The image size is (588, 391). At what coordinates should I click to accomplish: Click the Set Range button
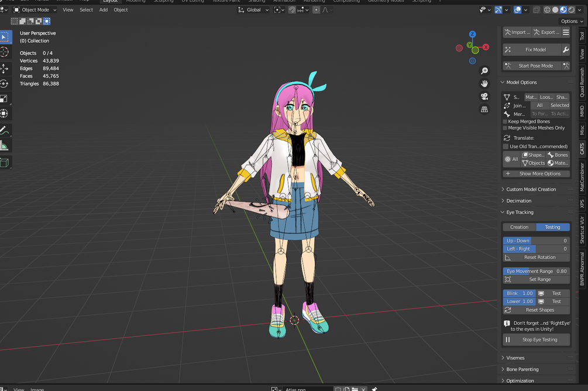(537, 280)
